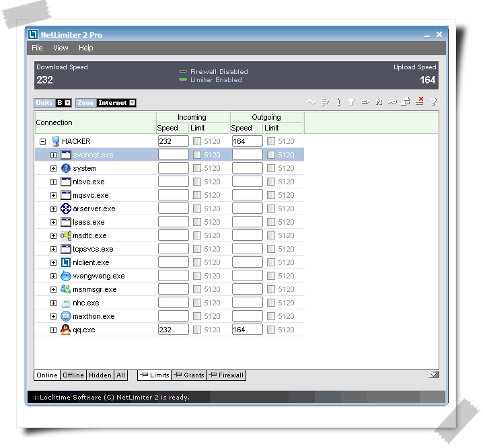Viewport: 483px width, 448px height.
Task: Click the double arrow toolbar icon
Action: [x=365, y=102]
